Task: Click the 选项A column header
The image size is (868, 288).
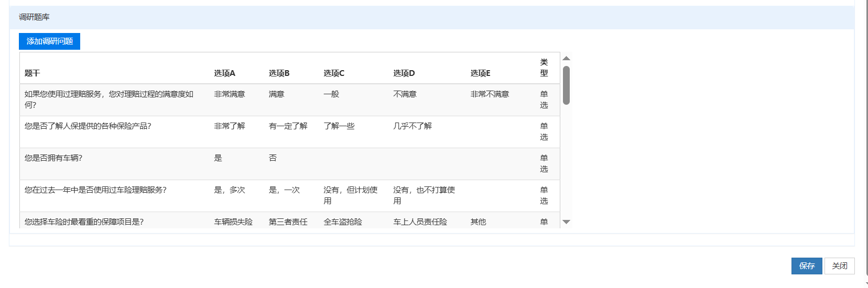Action: [x=224, y=73]
